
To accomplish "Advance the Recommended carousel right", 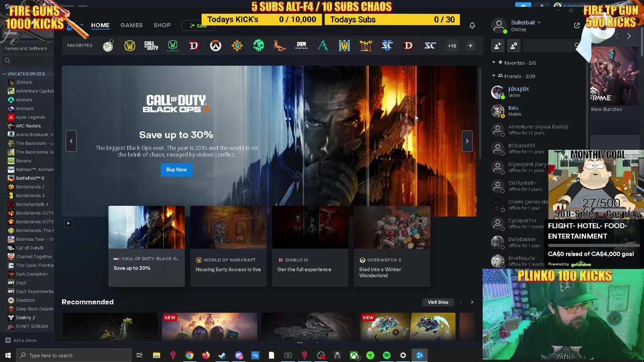I will click(x=472, y=302).
